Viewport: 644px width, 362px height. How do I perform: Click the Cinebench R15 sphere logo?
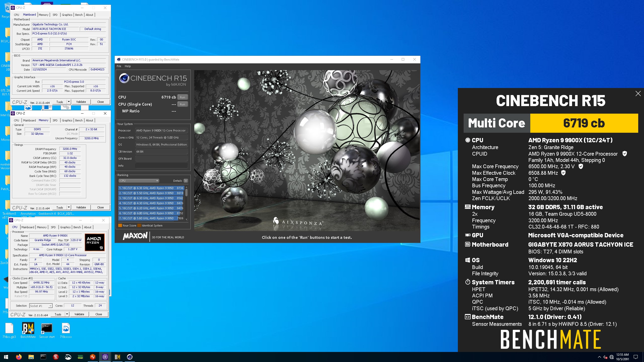[x=124, y=78]
